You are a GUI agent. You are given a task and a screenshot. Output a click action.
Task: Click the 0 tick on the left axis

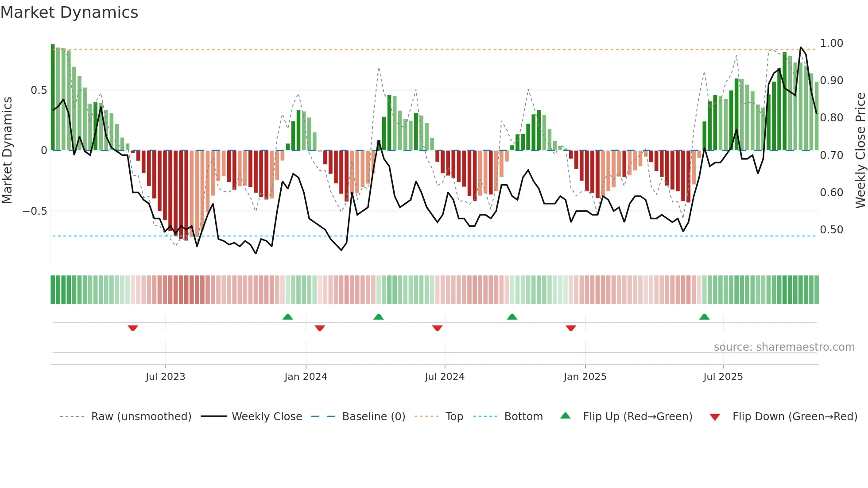coord(44,151)
